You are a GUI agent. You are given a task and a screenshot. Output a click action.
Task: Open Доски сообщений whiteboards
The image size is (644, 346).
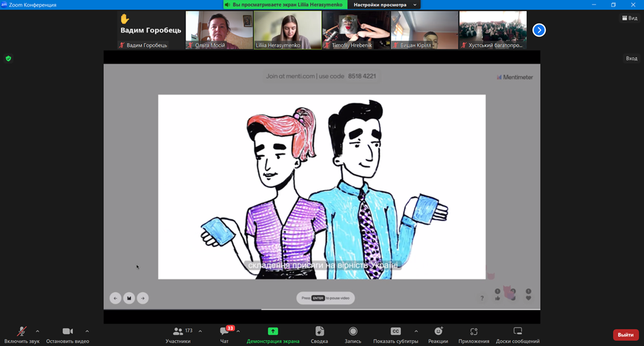point(517,334)
